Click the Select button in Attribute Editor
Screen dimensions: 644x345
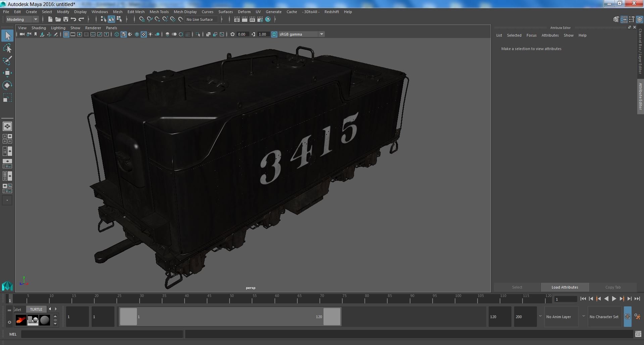point(517,287)
